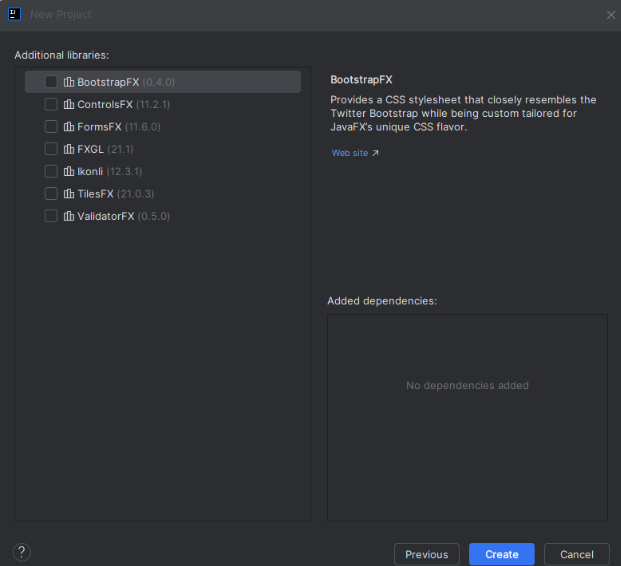Viewport: 621px width, 566px height.
Task: Click the IntelliJ logo in title bar
Action: [14, 14]
